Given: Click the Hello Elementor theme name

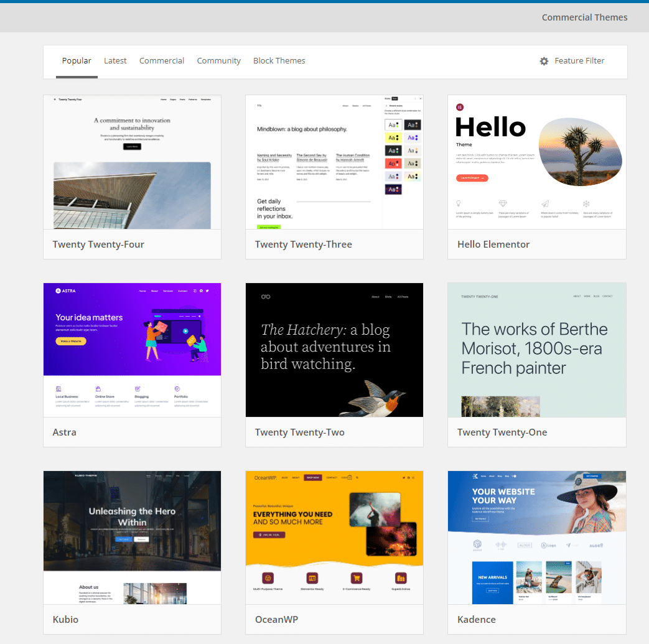Looking at the screenshot, I should click(493, 245).
